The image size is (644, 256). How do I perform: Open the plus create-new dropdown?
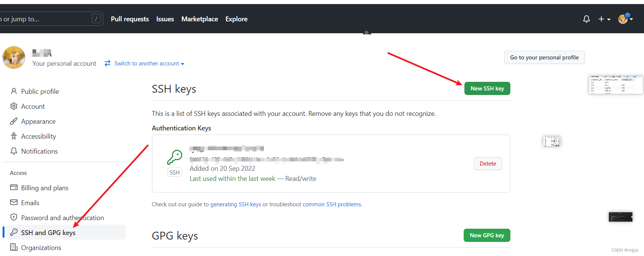pyautogui.click(x=604, y=19)
